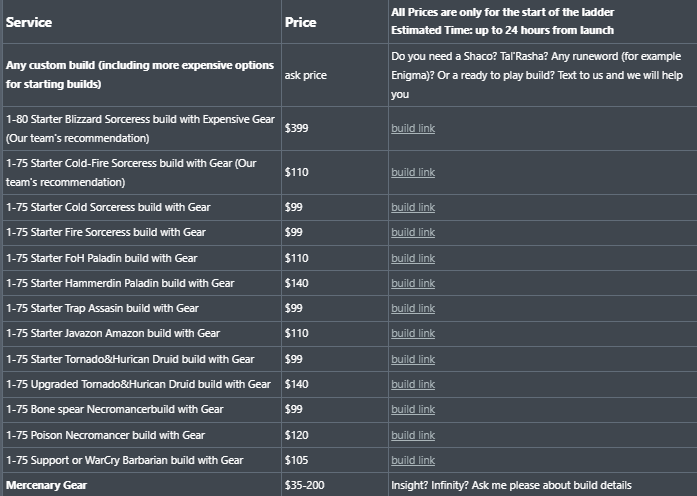Open build link for Cold-Fire Sorceress
Viewport: 697px width, 496px height.
click(413, 172)
